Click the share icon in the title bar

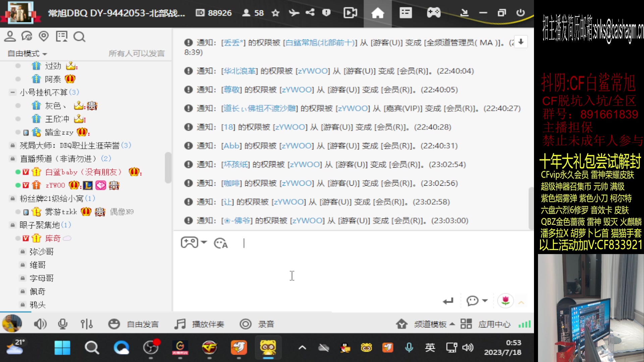pyautogui.click(x=310, y=13)
